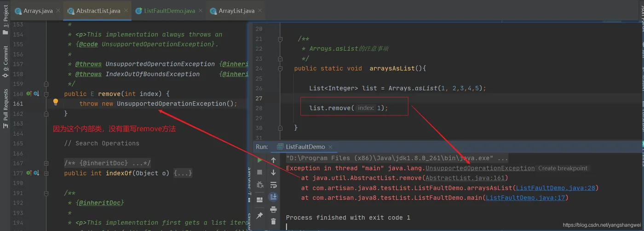Close the ListFaultDemo.java editor tab
The height and width of the screenshot is (231, 644).
pos(200,11)
